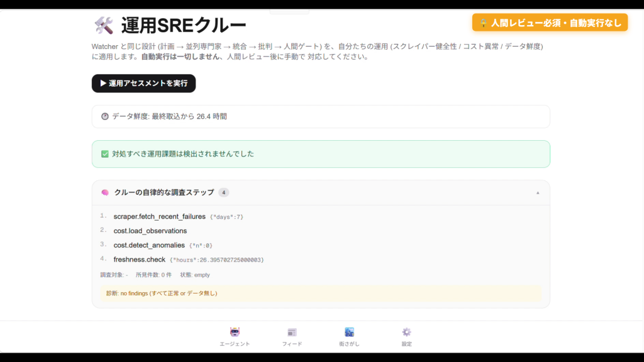This screenshot has height=362, width=644.
Task: Click the 人間レビュー必須・自動実行なし badge
Action: [550, 23]
